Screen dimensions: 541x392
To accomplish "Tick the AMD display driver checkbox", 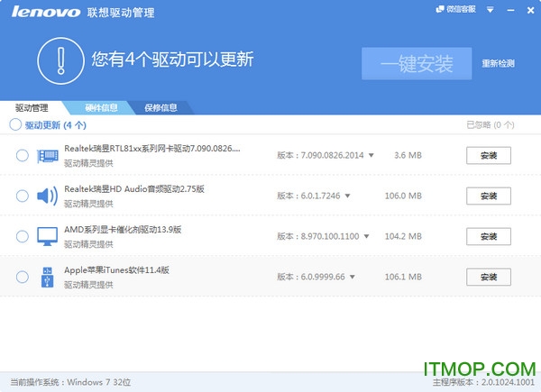I will [23, 236].
